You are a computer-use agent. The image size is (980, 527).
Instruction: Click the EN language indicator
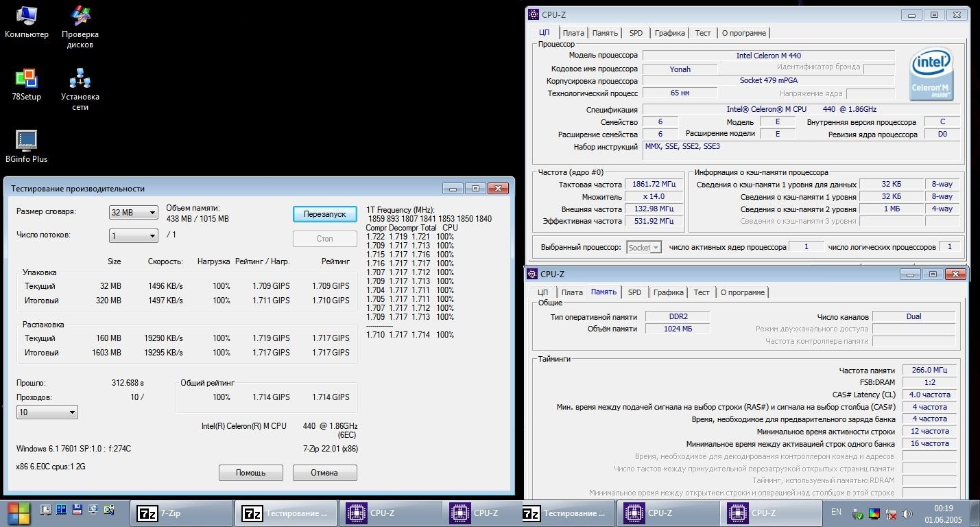(x=836, y=512)
